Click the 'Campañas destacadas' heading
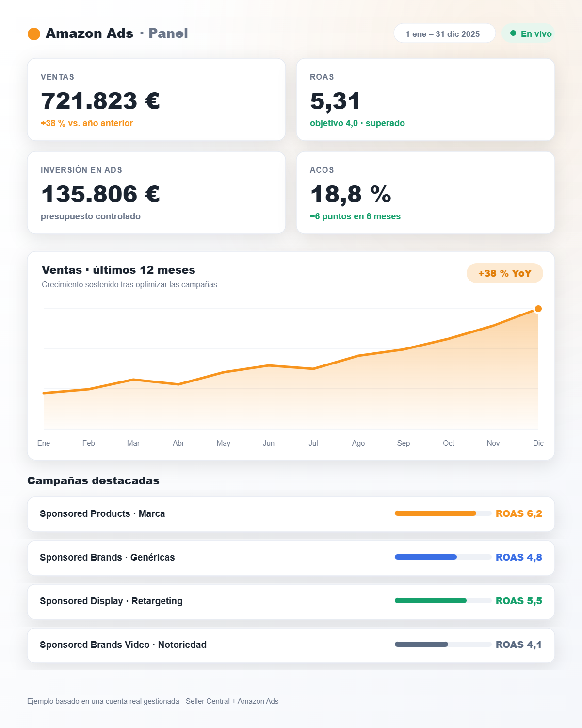The height and width of the screenshot is (728, 582). [93, 481]
